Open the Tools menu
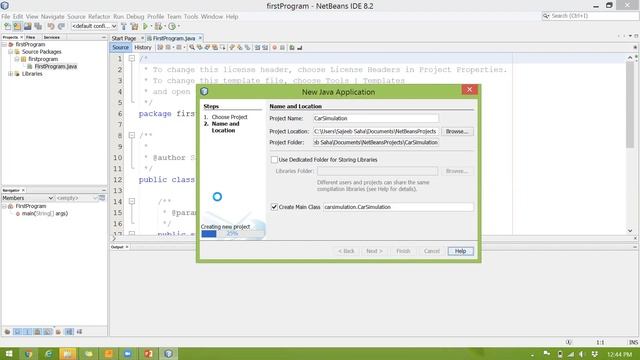640x360 pixels. (191, 17)
